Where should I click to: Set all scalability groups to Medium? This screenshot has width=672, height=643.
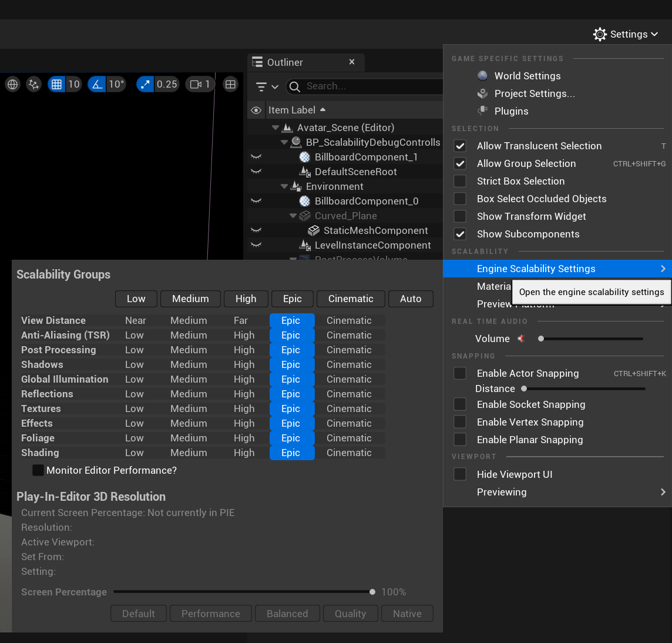tap(190, 299)
